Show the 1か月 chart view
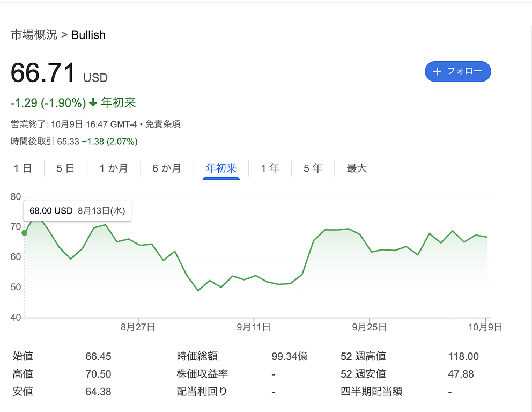Viewport: 532px width, 412px height. (x=114, y=168)
